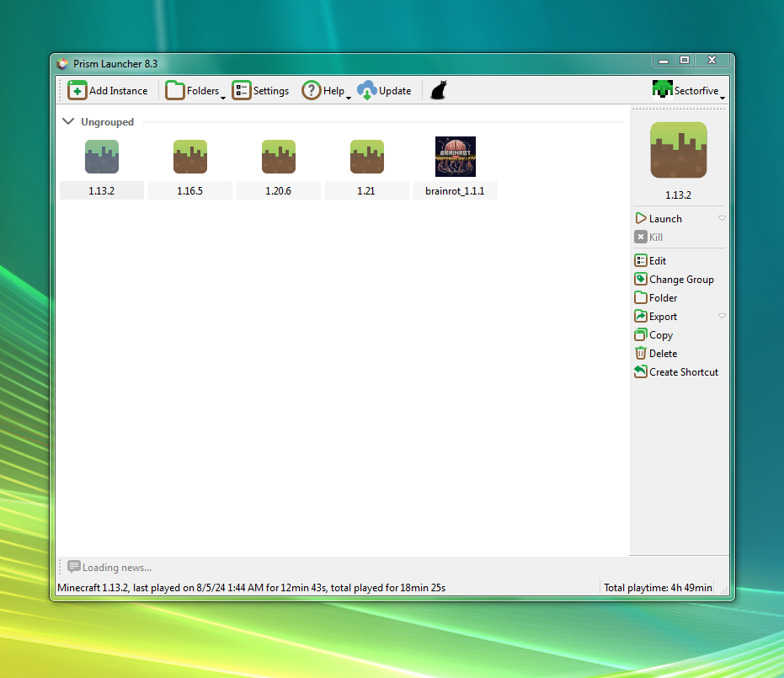Screen dimensions: 784x678
Task: Select the 1.16.5 instance icon
Action: point(190,157)
